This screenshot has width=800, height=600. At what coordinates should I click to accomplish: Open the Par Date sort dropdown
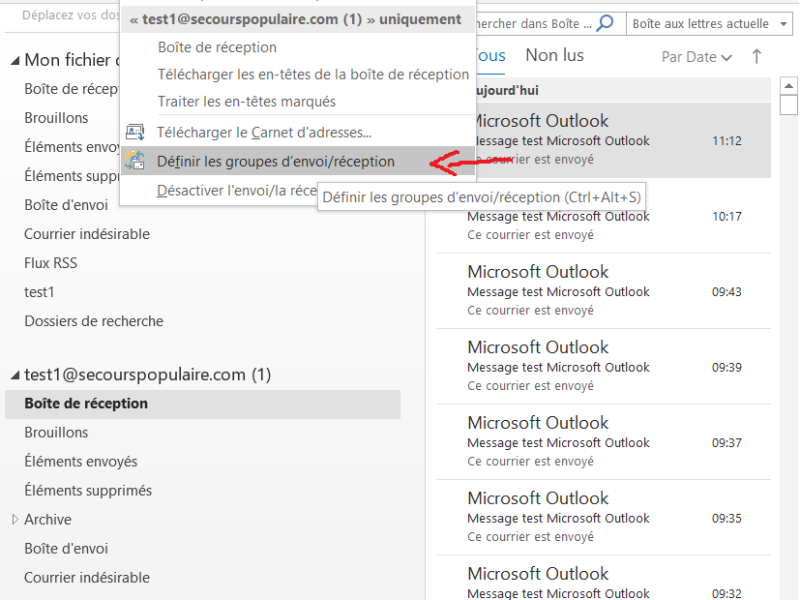pos(696,57)
